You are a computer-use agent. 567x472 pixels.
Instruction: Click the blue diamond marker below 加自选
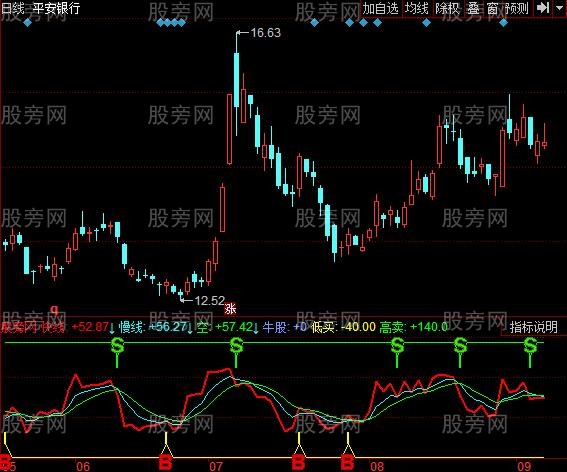[377, 23]
